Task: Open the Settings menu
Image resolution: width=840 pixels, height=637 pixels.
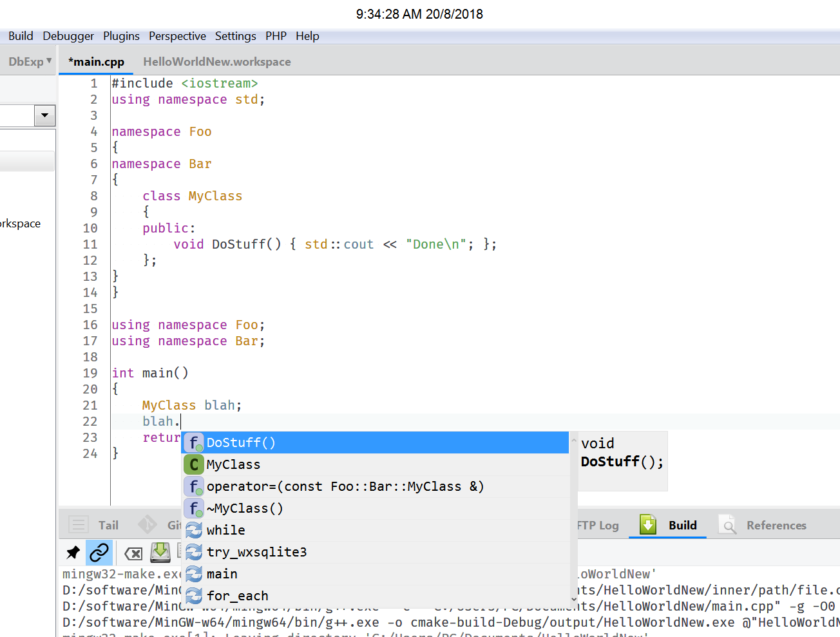Action: 235,36
